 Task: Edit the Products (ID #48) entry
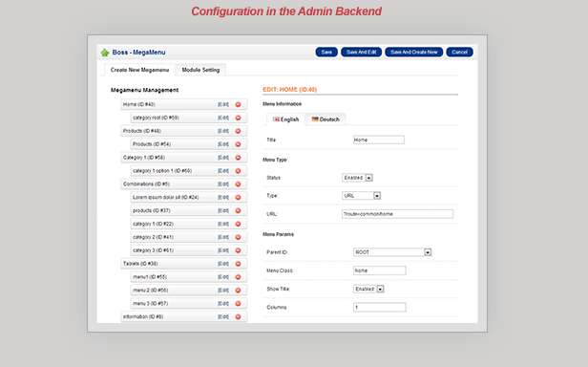click(223, 131)
